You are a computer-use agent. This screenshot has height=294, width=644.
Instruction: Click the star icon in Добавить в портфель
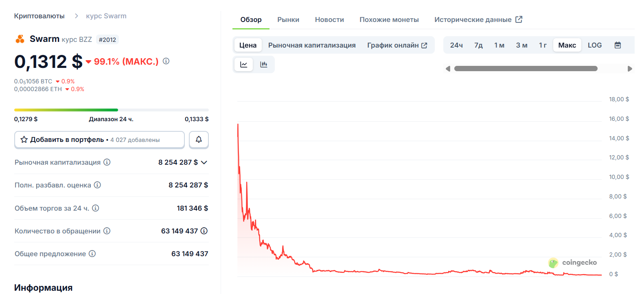(24, 139)
